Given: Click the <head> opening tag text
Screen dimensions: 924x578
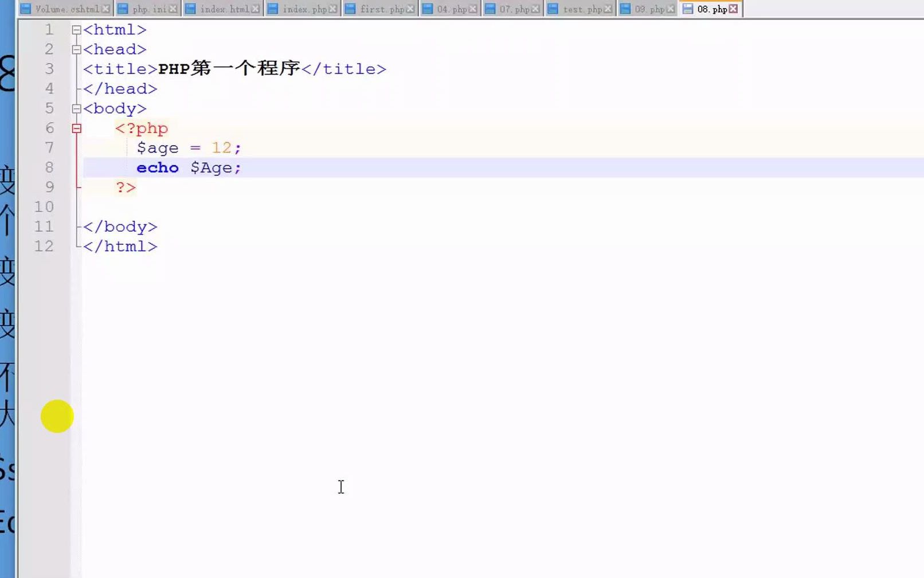Looking at the screenshot, I should [x=115, y=49].
